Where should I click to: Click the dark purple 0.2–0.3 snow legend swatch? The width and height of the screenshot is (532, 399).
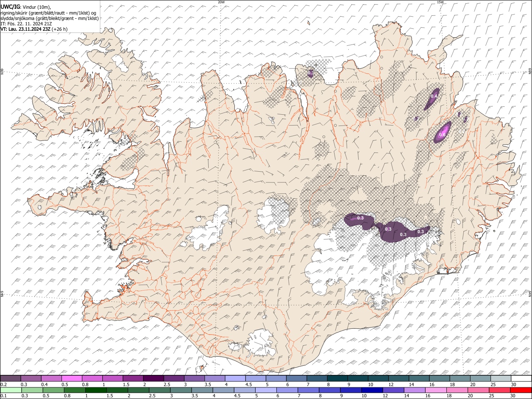[x=11, y=378]
